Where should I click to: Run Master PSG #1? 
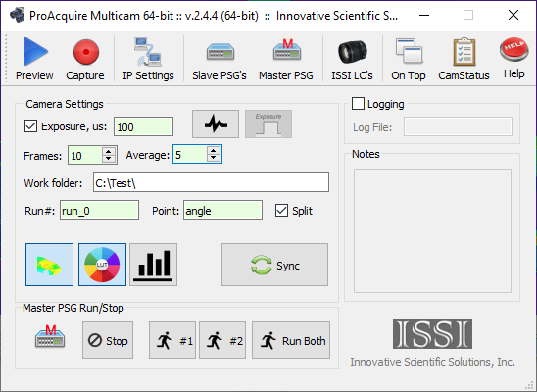click(x=172, y=340)
